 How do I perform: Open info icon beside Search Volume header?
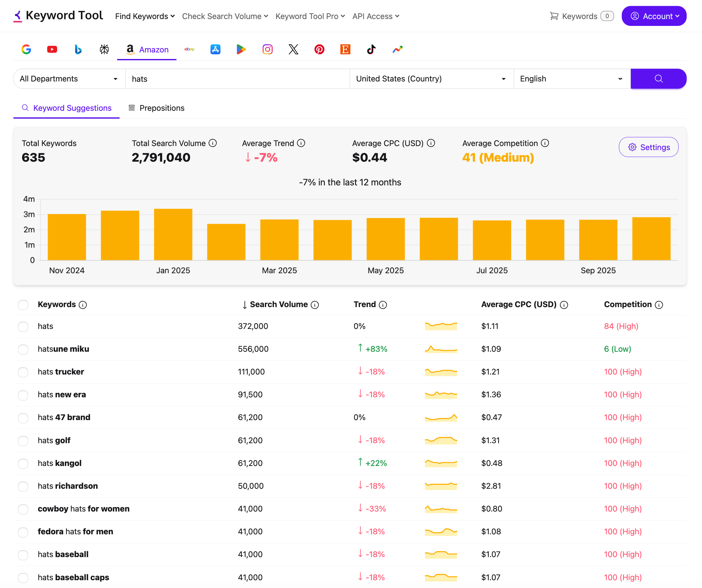tap(315, 305)
